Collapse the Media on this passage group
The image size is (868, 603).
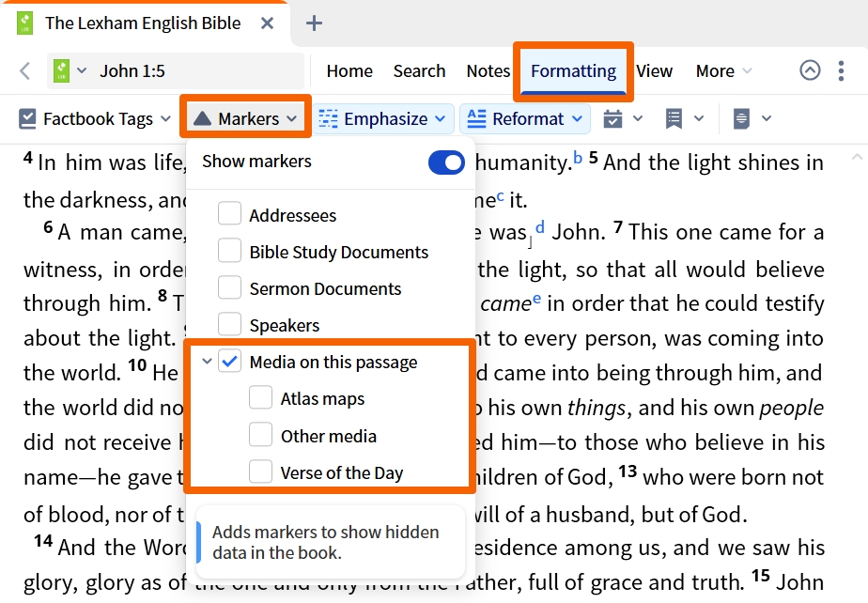(x=207, y=362)
